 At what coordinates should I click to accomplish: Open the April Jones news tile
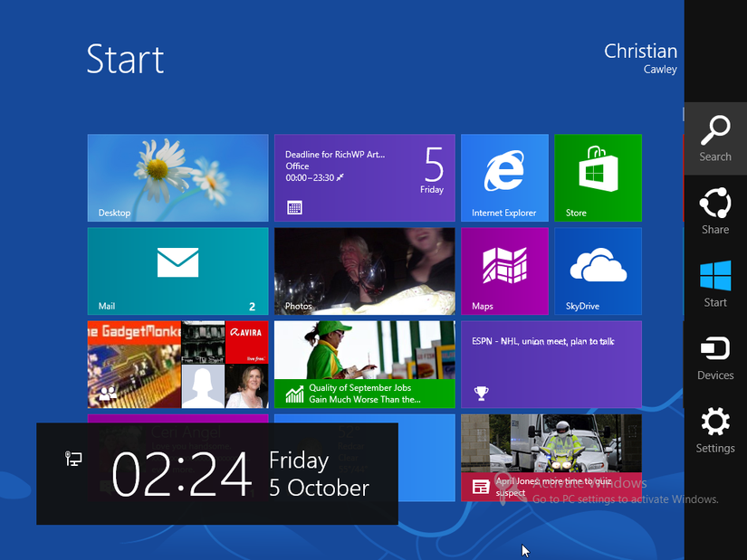pyautogui.click(x=551, y=458)
